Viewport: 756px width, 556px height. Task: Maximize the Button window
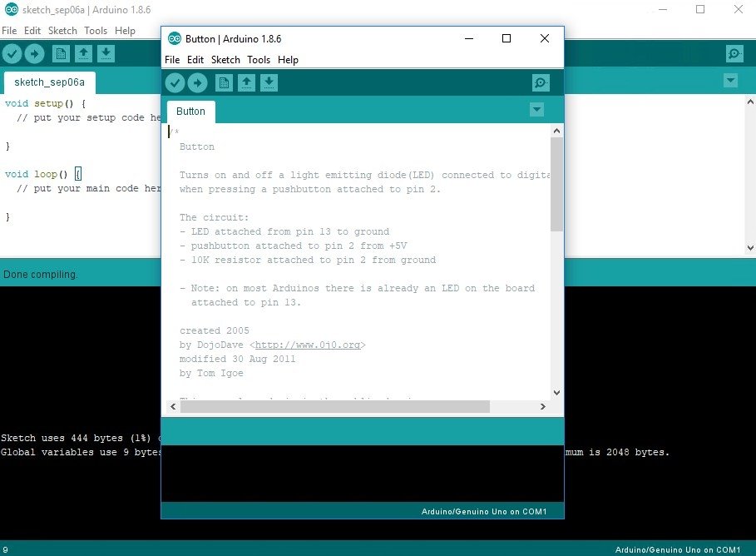click(506, 38)
